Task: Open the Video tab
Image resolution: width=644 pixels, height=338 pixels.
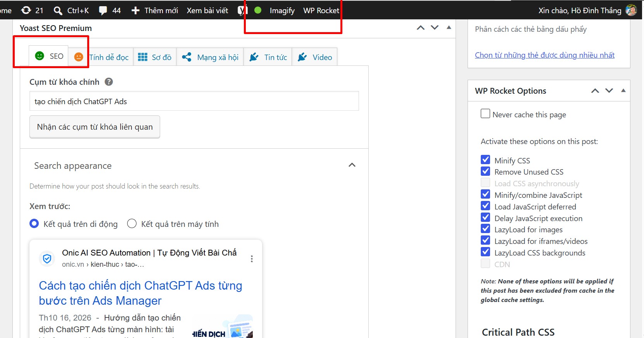Action: point(315,57)
